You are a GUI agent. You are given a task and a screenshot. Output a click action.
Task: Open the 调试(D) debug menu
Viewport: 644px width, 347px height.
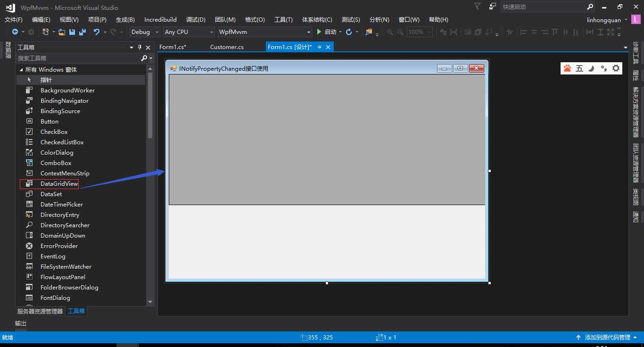pos(196,20)
